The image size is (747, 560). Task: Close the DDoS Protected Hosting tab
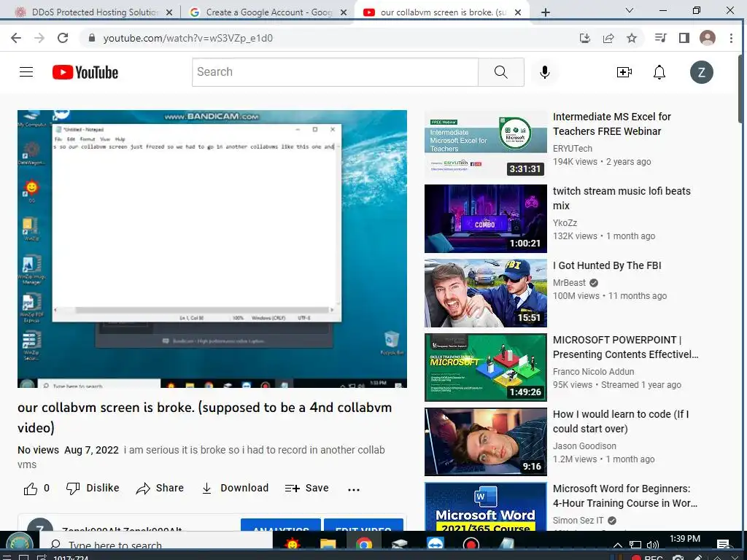coord(169,12)
